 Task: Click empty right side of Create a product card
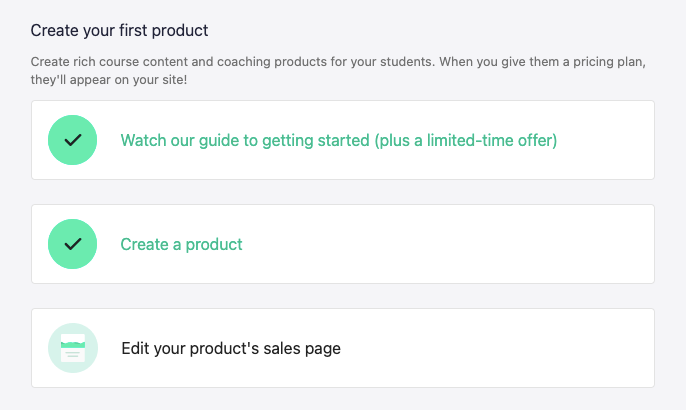point(500,244)
